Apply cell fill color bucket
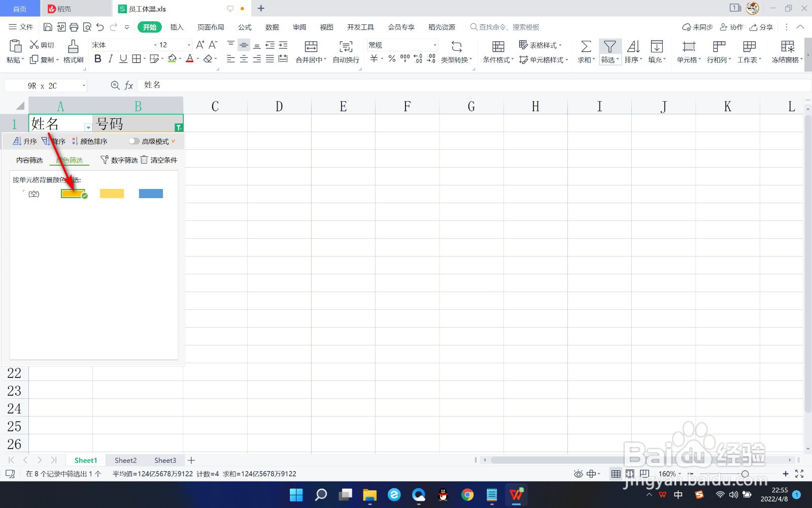This screenshot has height=508, width=812. tap(172, 59)
